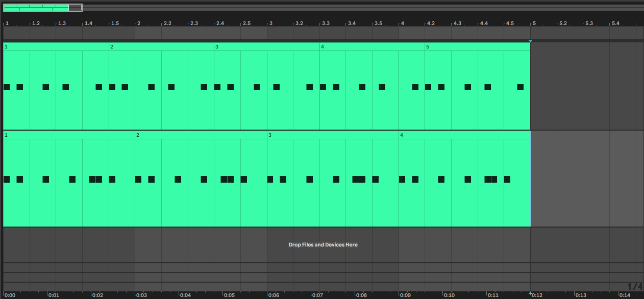
Task: Select top track clip header labeled 1
Action: pyautogui.click(x=56, y=47)
